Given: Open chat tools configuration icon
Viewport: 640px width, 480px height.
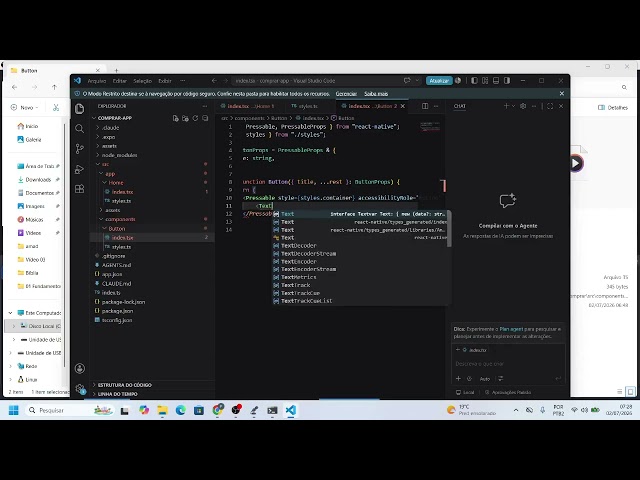Looking at the screenshot, I should tap(500, 379).
